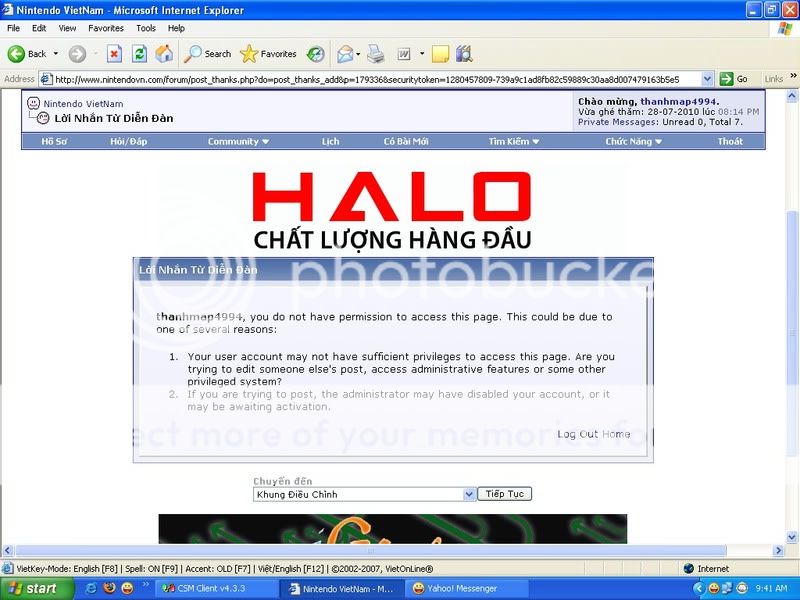This screenshot has width=800, height=600.
Task: Click the 9:41 AM taskbar clock
Action: pos(771,588)
